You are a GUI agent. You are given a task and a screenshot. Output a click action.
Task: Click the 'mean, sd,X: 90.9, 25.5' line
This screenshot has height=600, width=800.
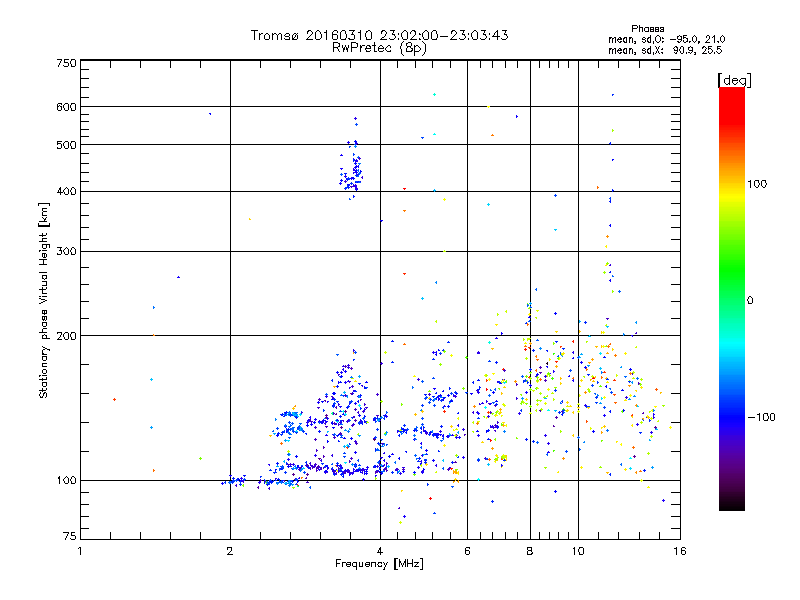coord(665,50)
